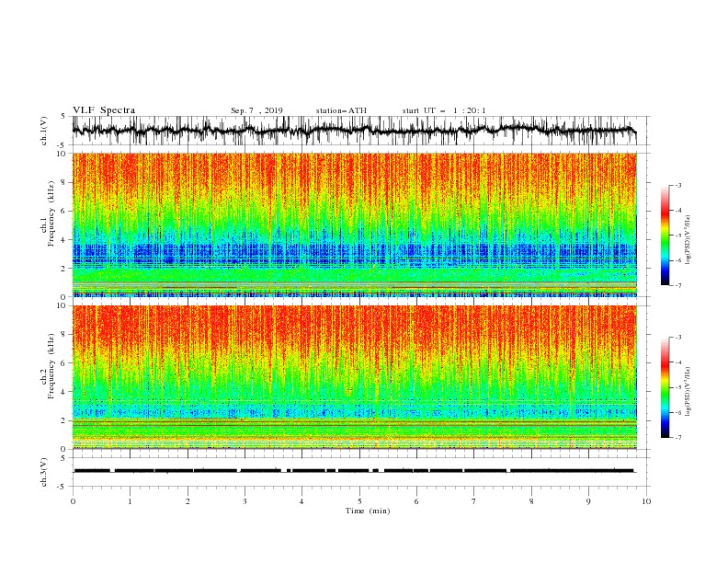This screenshot has height=563, width=728.
Task: Click the ch.1 spectrogram color bar
Action: pyautogui.click(x=665, y=236)
